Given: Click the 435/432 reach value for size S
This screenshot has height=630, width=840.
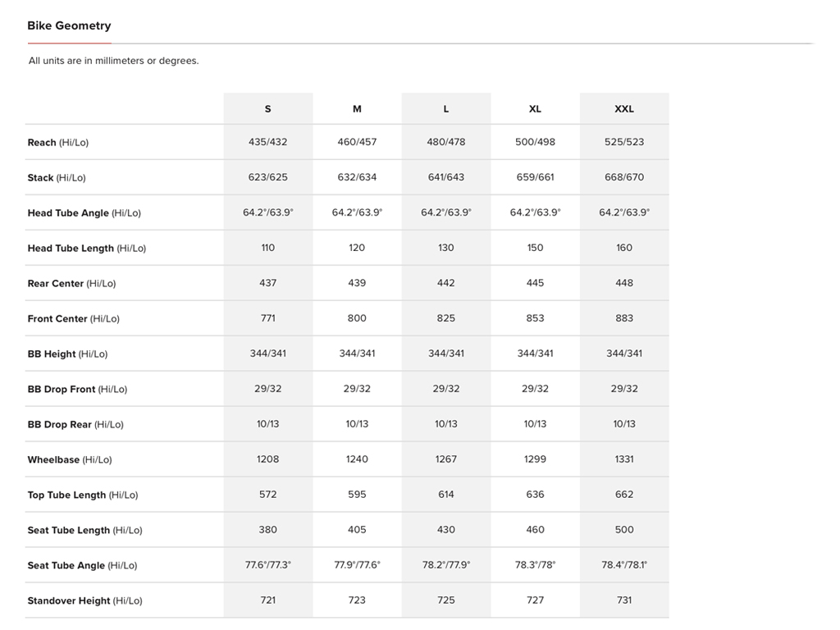Looking at the screenshot, I should [267, 142].
